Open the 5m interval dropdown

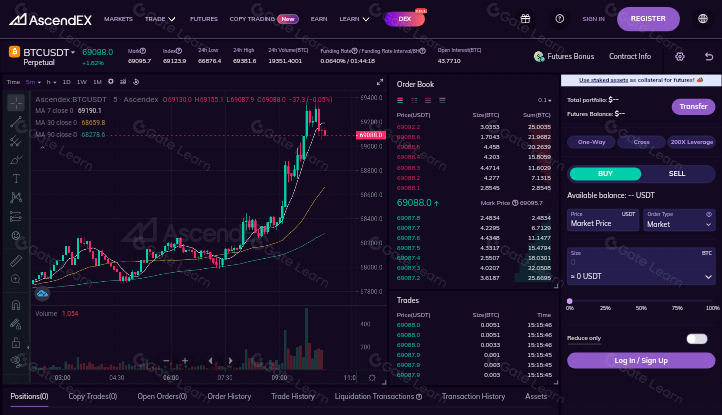(x=33, y=82)
